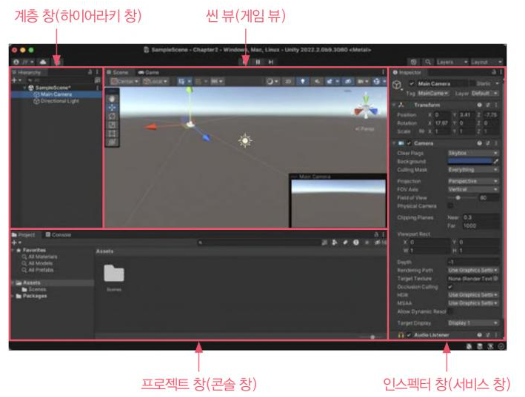Screen dimensions: 525x397
Task: Select the Packages folder in Project
Action: tap(31, 296)
